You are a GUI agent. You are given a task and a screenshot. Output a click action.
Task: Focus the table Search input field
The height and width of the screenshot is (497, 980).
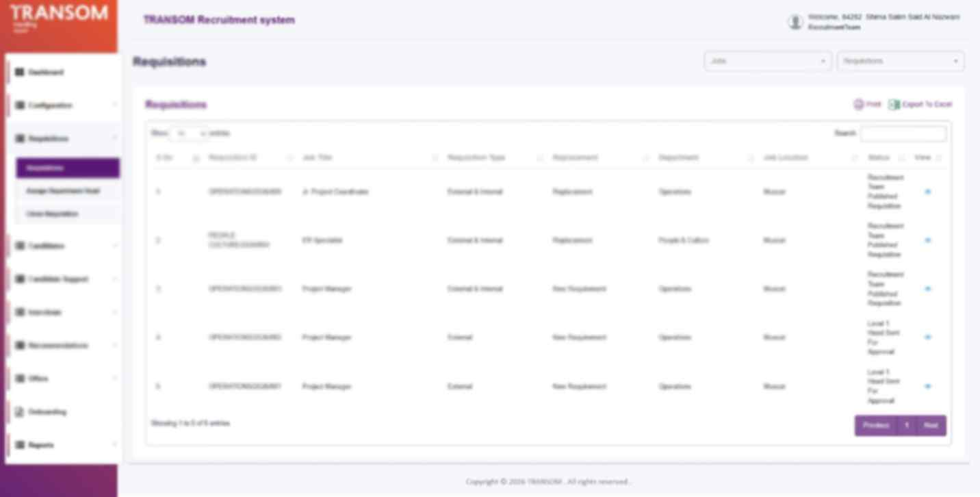pyautogui.click(x=903, y=133)
